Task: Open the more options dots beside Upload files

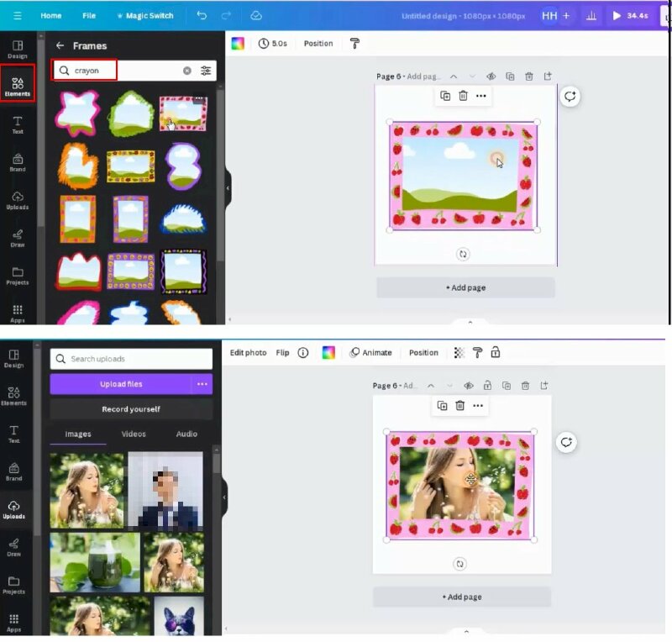Action: 202,384
